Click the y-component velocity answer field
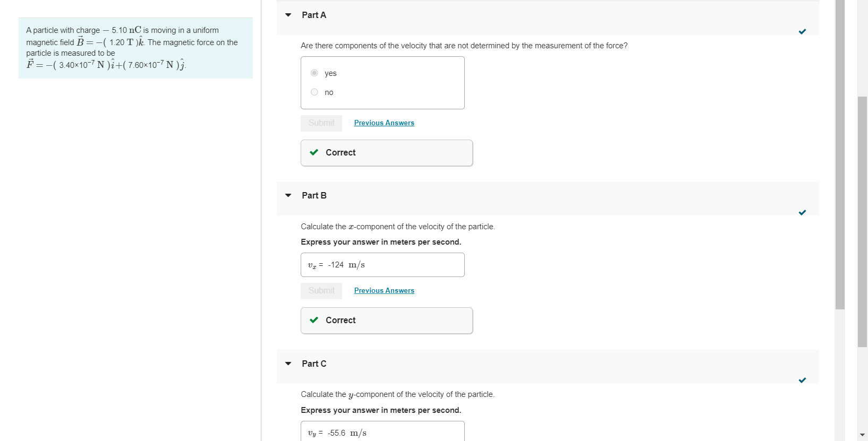This screenshot has height=441, width=868. [382, 432]
